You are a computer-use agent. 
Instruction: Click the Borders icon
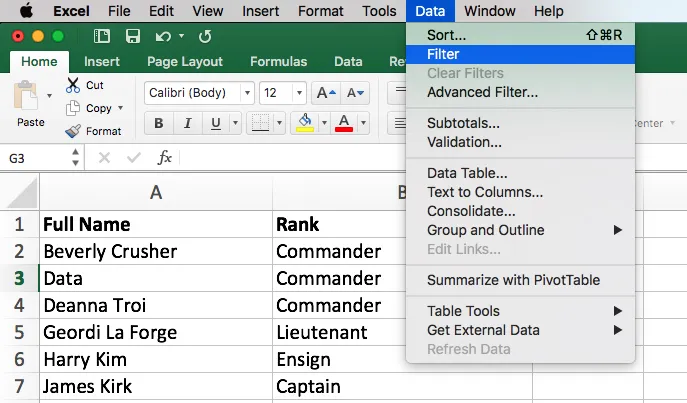click(x=260, y=123)
